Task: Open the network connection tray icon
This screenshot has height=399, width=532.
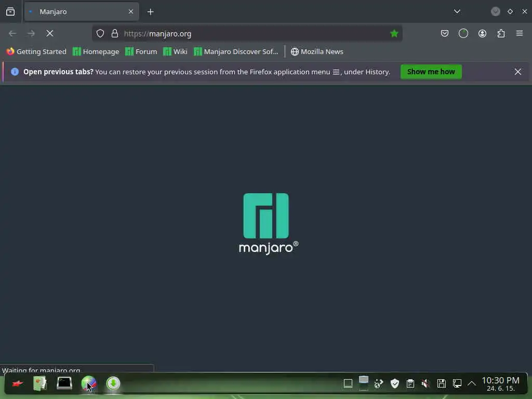Action: point(457,384)
